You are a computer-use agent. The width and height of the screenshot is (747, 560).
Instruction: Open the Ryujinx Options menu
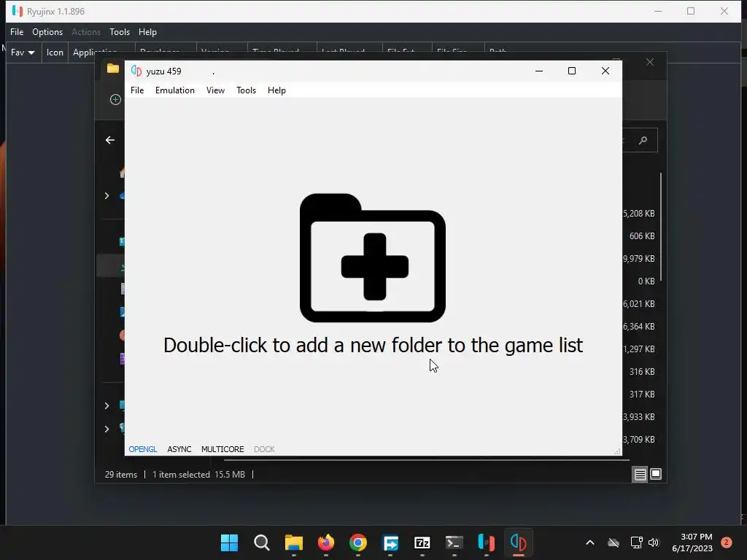point(47,32)
